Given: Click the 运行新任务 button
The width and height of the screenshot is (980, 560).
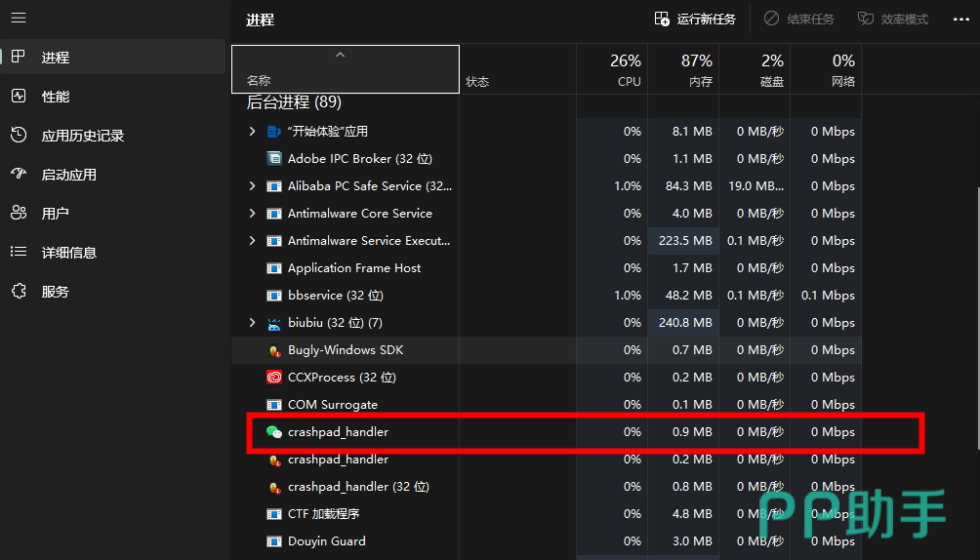Looking at the screenshot, I should pyautogui.click(x=694, y=20).
